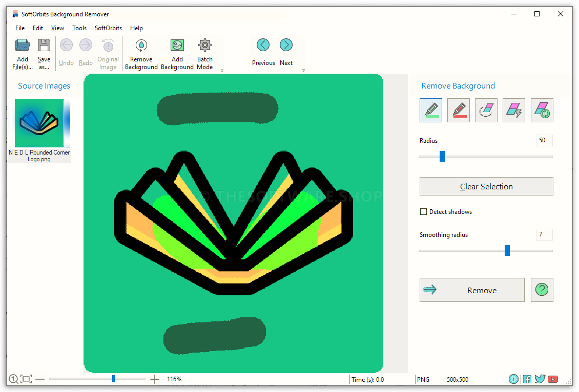
Task: Open the Add Background tool
Action: click(177, 53)
